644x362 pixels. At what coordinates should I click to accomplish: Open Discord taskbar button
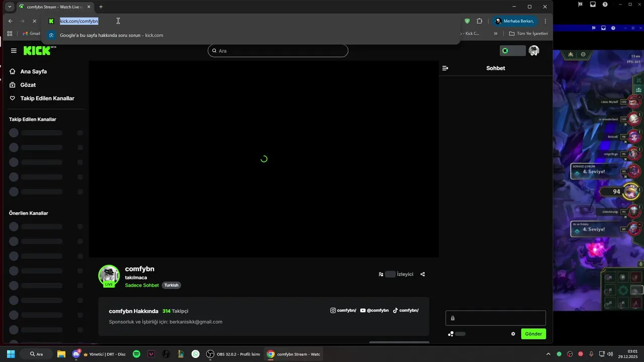(99, 354)
